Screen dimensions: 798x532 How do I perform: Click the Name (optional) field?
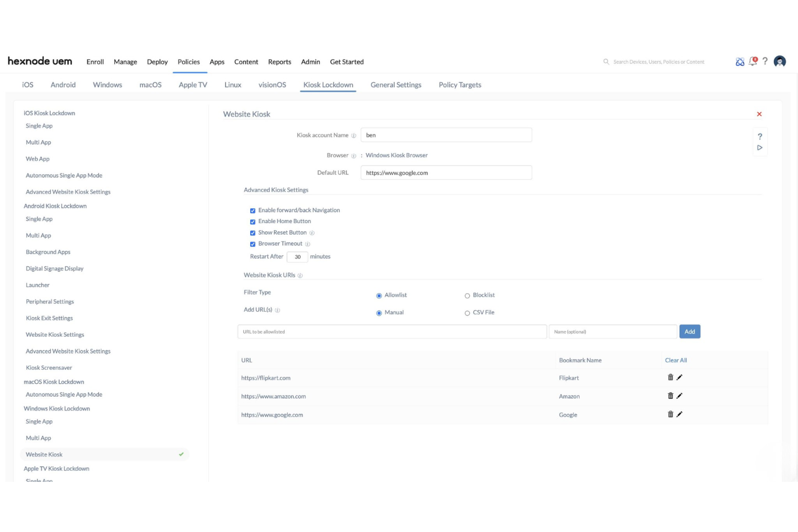[613, 331]
